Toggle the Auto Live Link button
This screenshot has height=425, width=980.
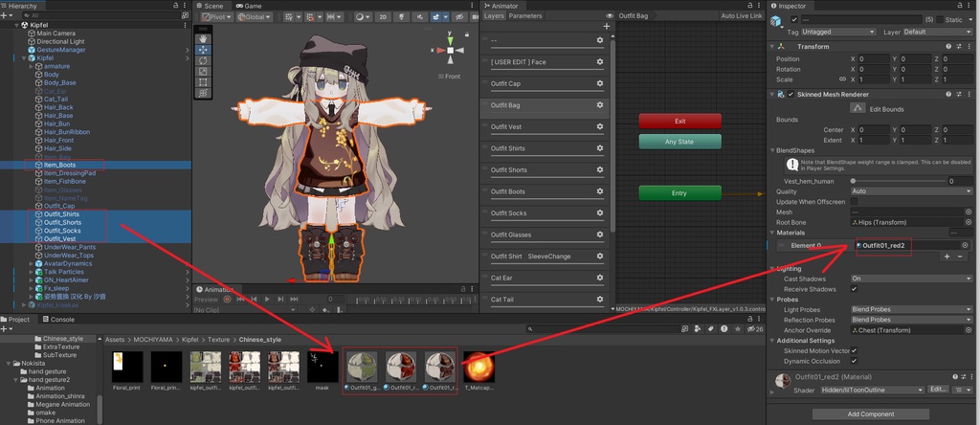[742, 15]
